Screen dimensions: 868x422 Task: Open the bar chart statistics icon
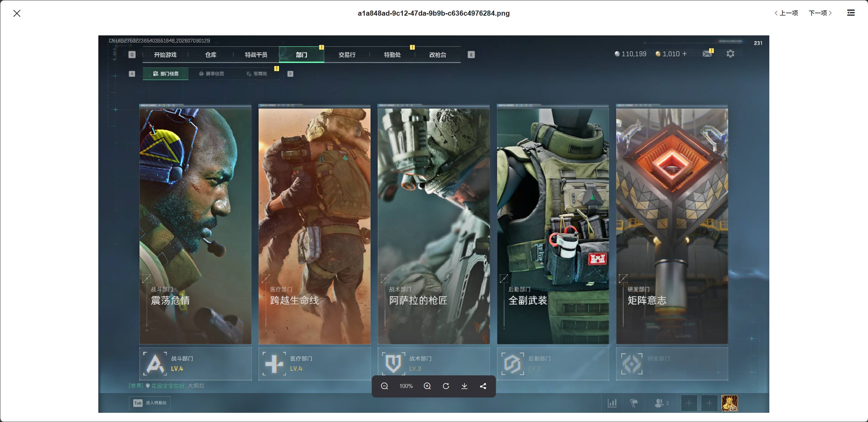coord(612,403)
